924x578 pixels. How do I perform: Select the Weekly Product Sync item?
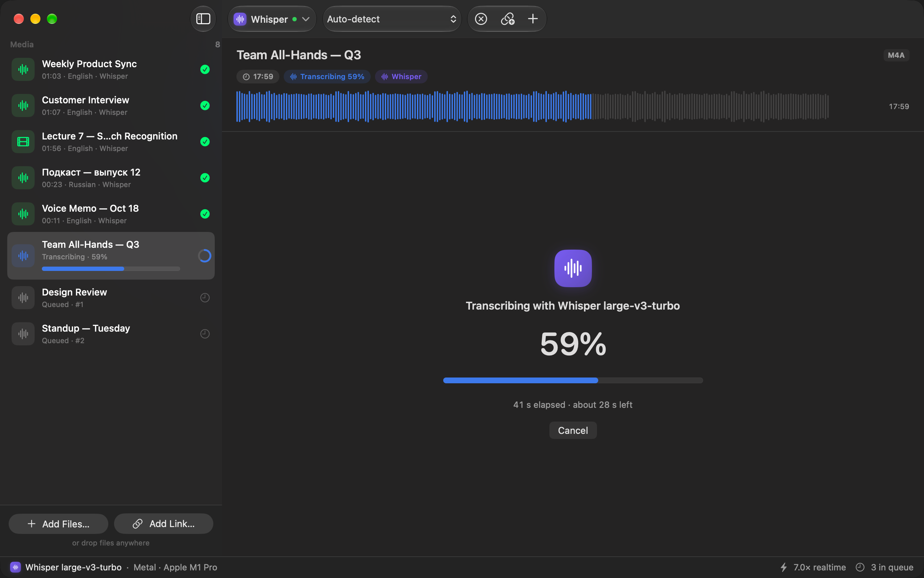click(x=111, y=69)
